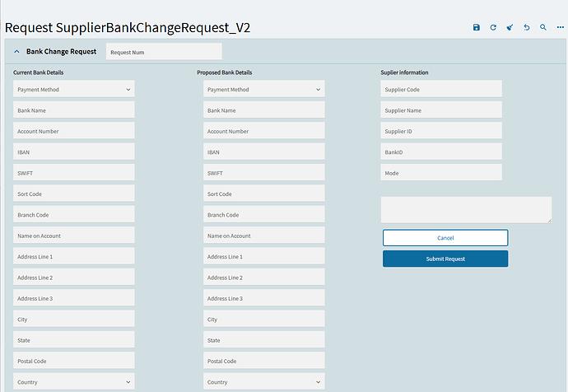
Task: Click the Refresh icon in the toolbar
Action: click(x=493, y=27)
